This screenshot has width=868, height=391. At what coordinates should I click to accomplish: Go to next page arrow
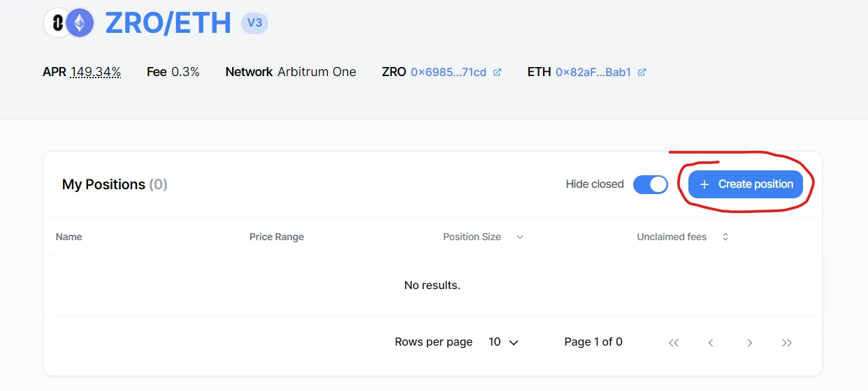(x=749, y=342)
